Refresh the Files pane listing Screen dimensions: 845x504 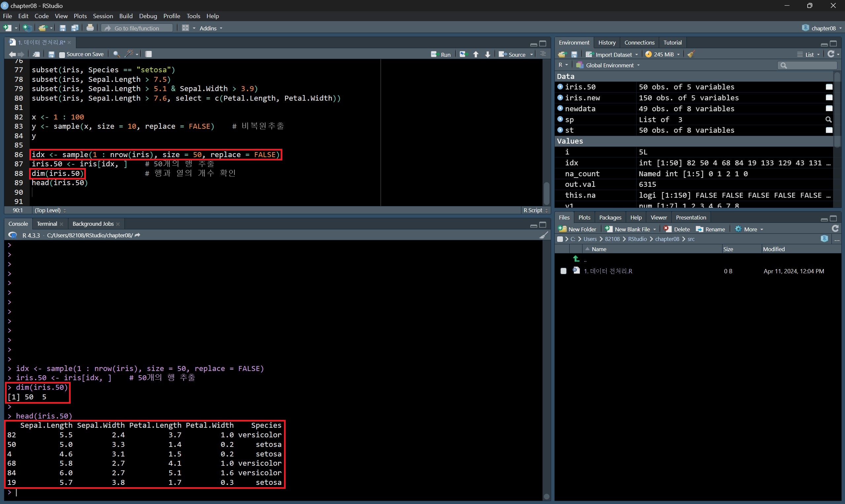coord(835,229)
